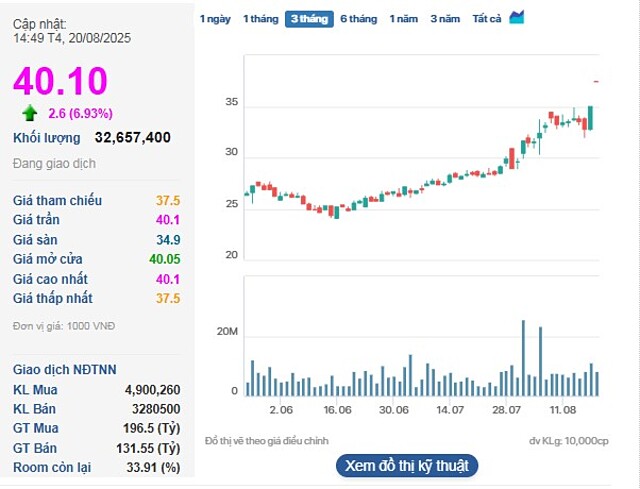Click the green up arrow icon

point(30,113)
